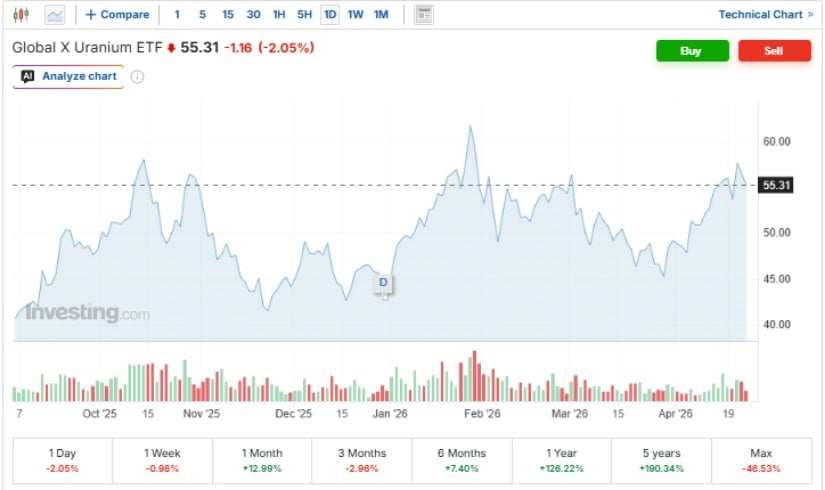Click the D dividend marker on chart

click(384, 284)
